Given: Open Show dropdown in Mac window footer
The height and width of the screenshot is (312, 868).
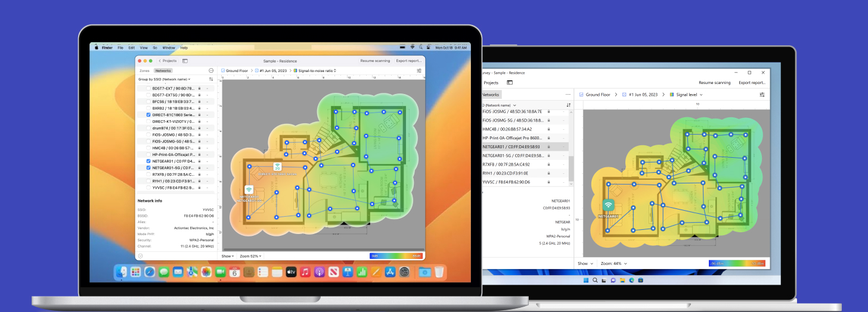Looking at the screenshot, I should [228, 256].
